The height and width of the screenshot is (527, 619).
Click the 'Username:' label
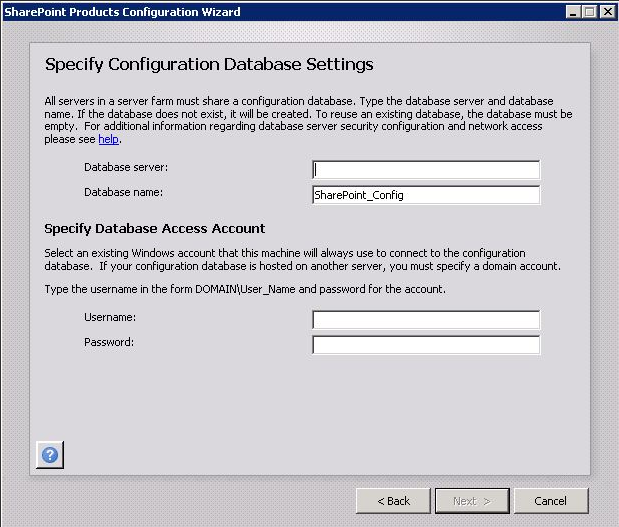[x=110, y=317]
